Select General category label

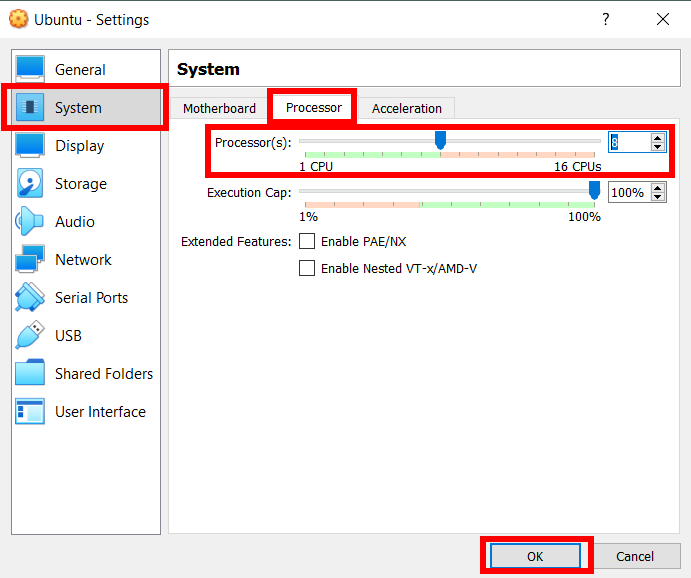(80, 70)
